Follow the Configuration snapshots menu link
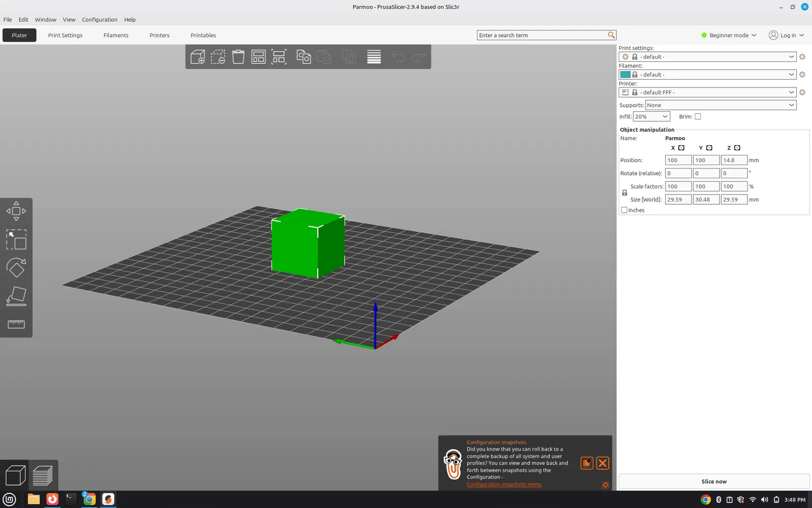The image size is (812, 508). click(504, 485)
